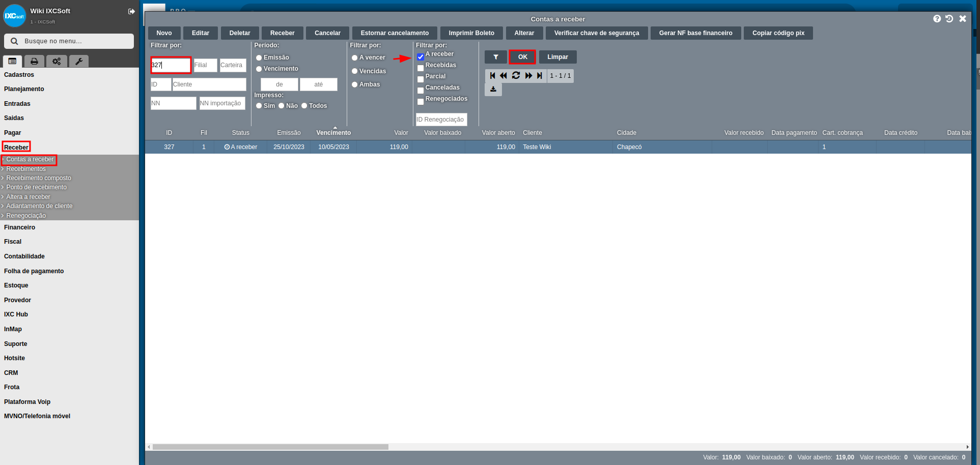
Task: Go to first page of results
Action: [x=492, y=76]
